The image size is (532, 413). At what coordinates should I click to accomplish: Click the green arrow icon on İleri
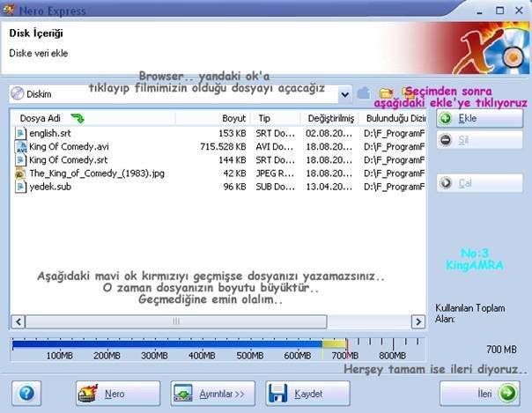tap(507, 394)
